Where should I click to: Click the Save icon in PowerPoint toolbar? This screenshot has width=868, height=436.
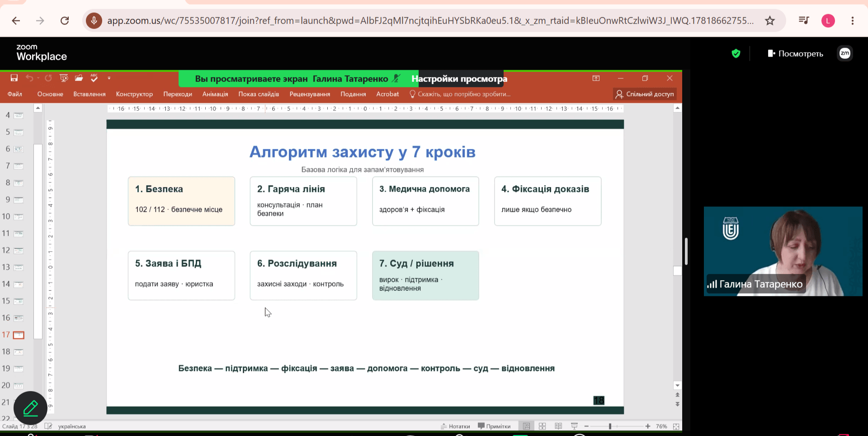(x=14, y=78)
